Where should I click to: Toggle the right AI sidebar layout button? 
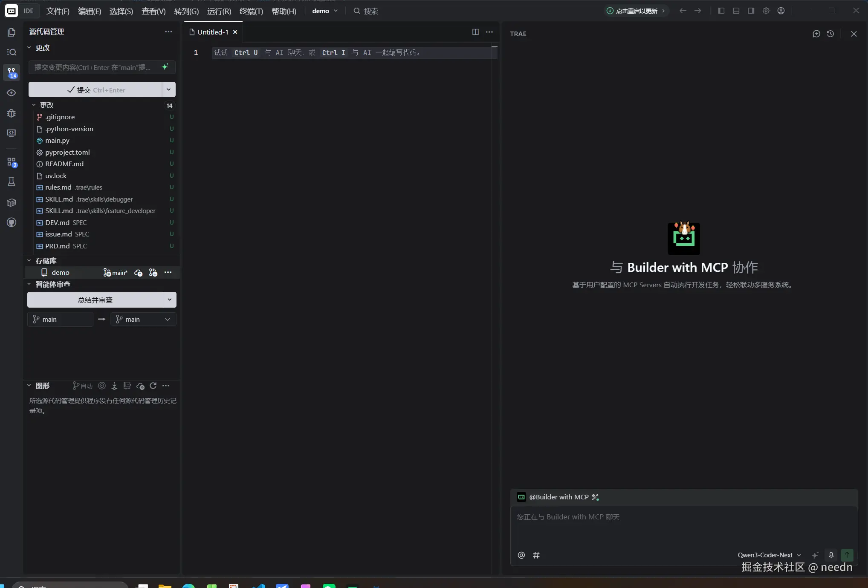tap(751, 11)
